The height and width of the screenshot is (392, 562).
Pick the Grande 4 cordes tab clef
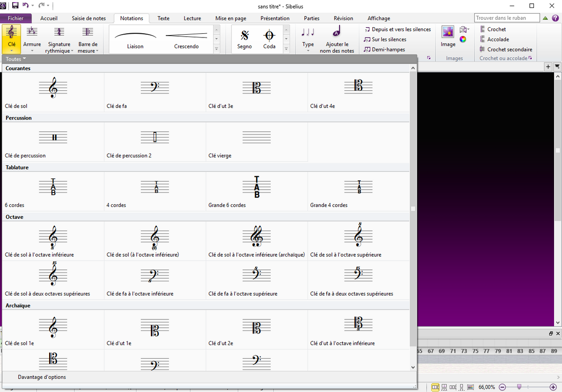[x=358, y=192]
